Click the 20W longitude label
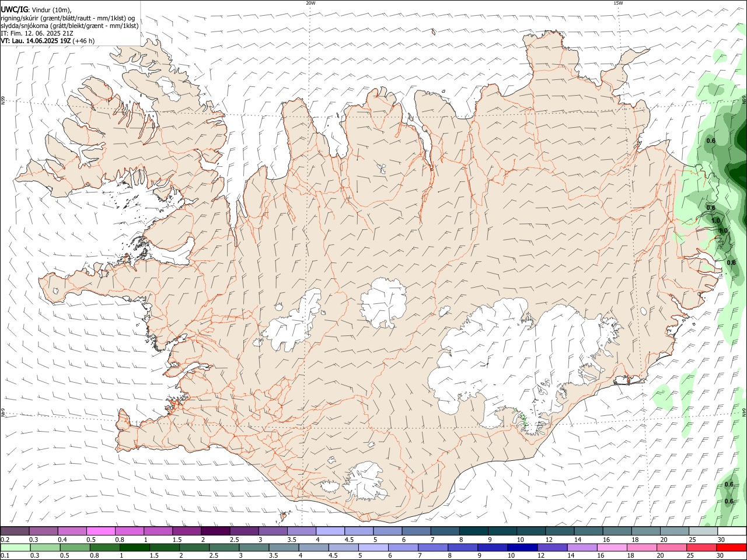Screen dimensions: 747x560 click(x=310, y=3)
